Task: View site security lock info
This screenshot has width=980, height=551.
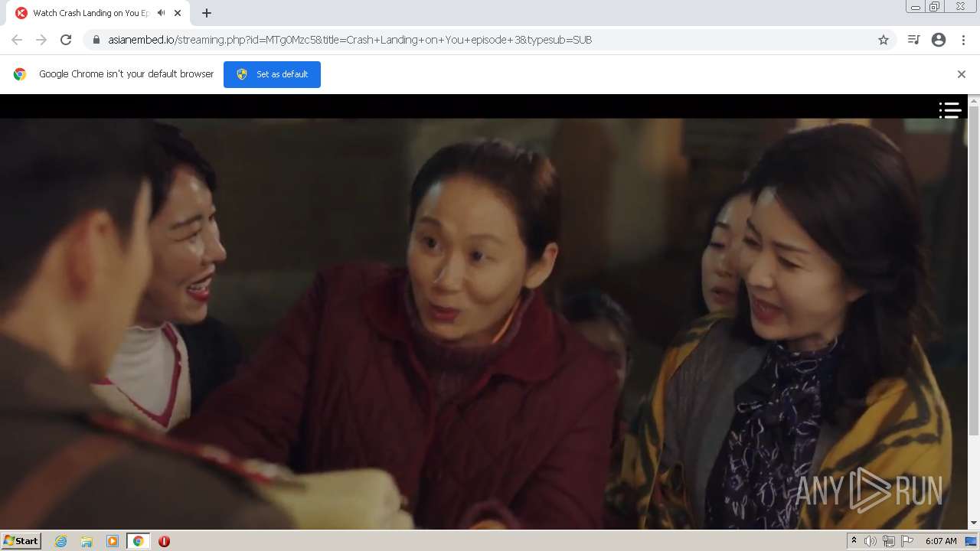Action: [x=96, y=40]
